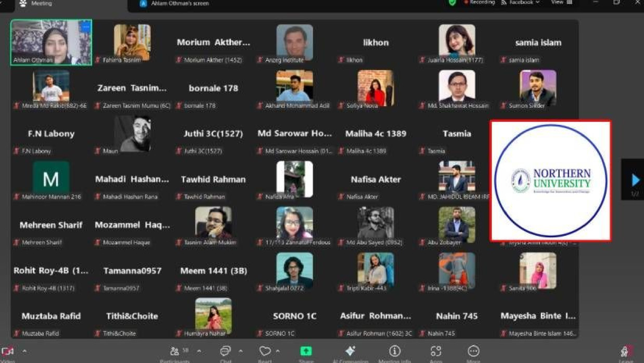Open Meeting info

395,352
